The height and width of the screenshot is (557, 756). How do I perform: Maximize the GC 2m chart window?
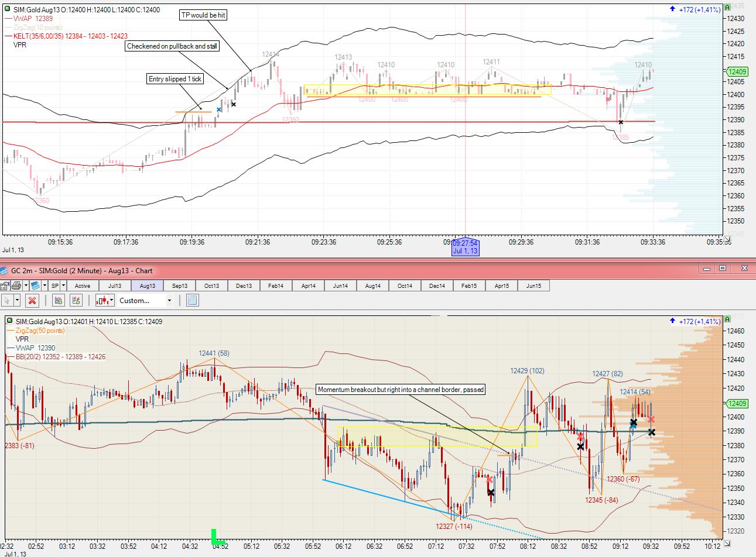(x=723, y=269)
